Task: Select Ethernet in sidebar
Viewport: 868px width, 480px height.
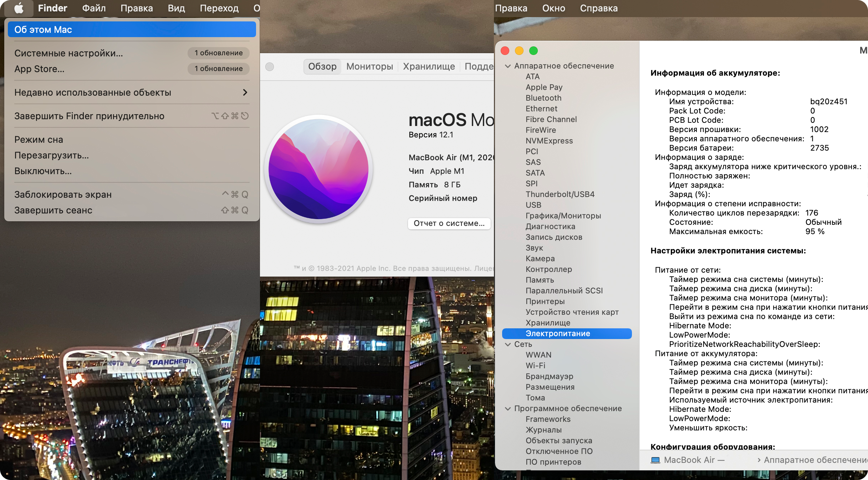Action: (x=541, y=109)
